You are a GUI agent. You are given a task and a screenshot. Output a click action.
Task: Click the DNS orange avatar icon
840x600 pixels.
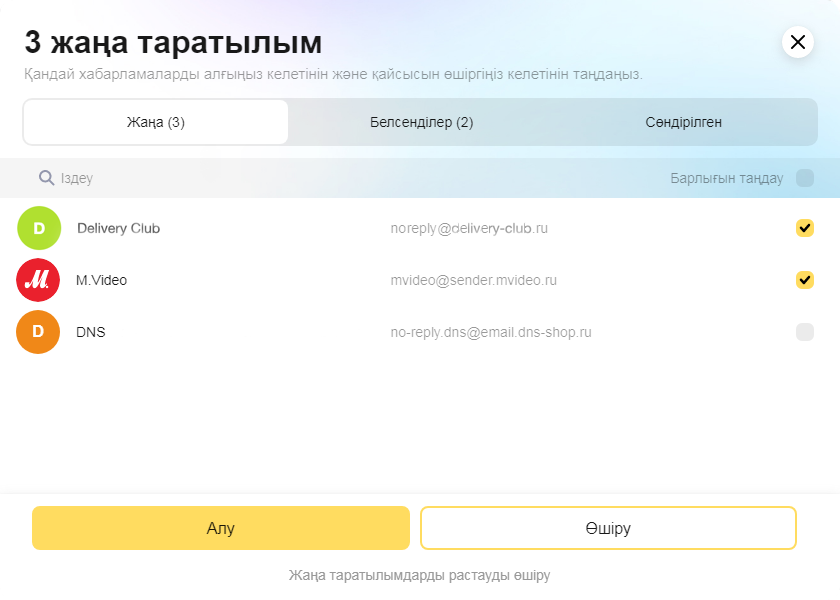click(39, 332)
